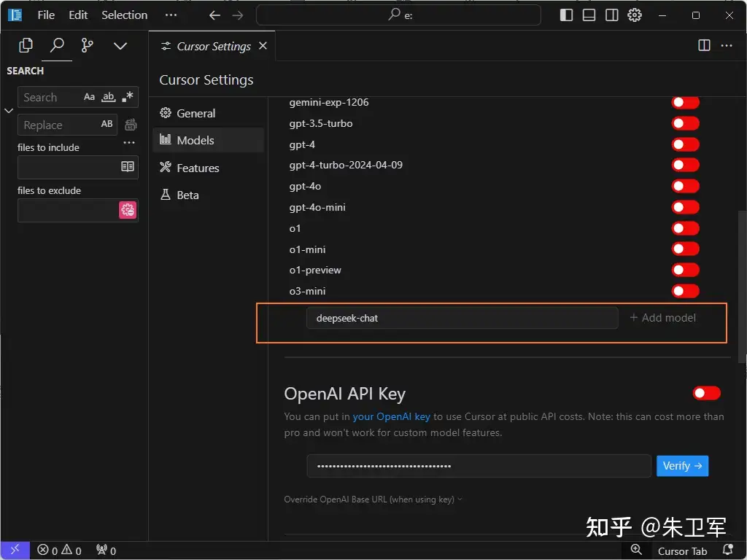Viewport: 747px width, 560px height.
Task: Split the editor to the right
Action: [704, 45]
